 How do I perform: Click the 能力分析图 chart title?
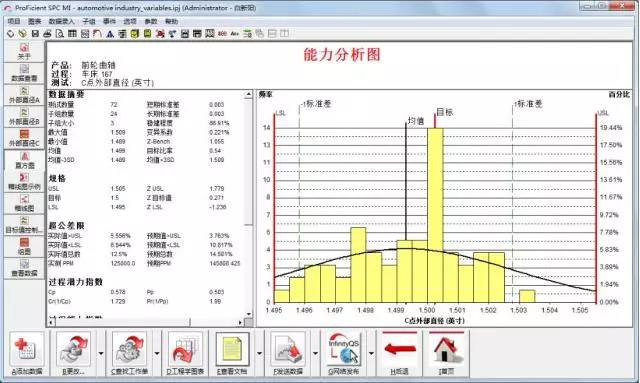(x=342, y=54)
